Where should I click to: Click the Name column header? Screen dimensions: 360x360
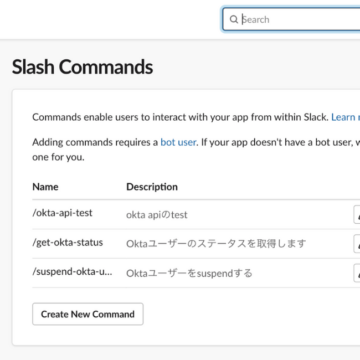tap(45, 187)
